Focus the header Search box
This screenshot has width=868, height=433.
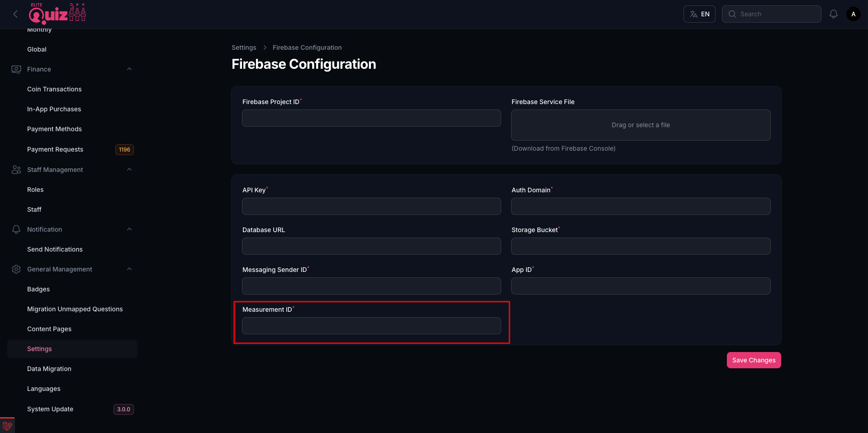point(771,14)
